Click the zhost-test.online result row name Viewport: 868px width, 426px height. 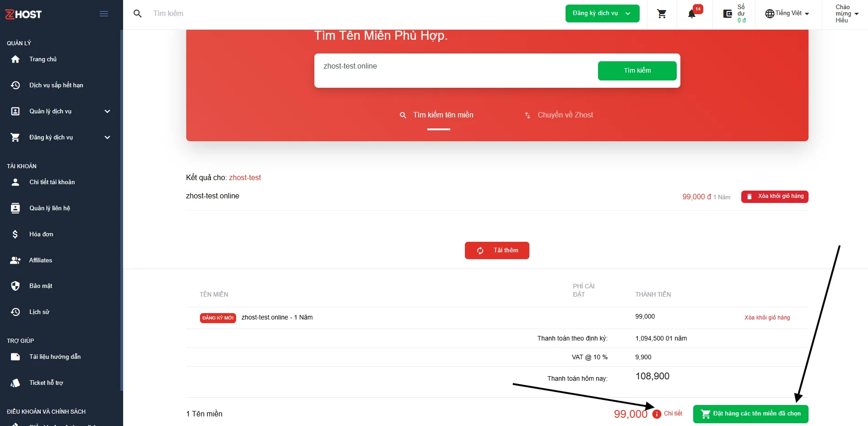pyautogui.click(x=212, y=196)
